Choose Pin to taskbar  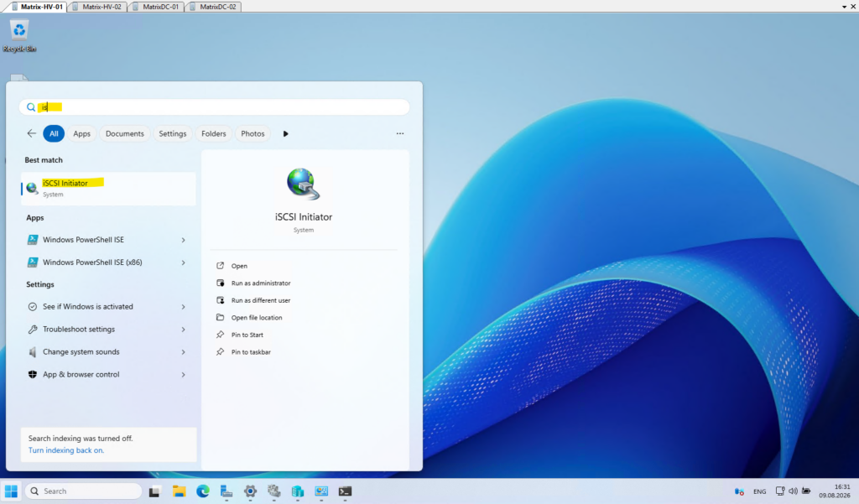click(x=251, y=352)
